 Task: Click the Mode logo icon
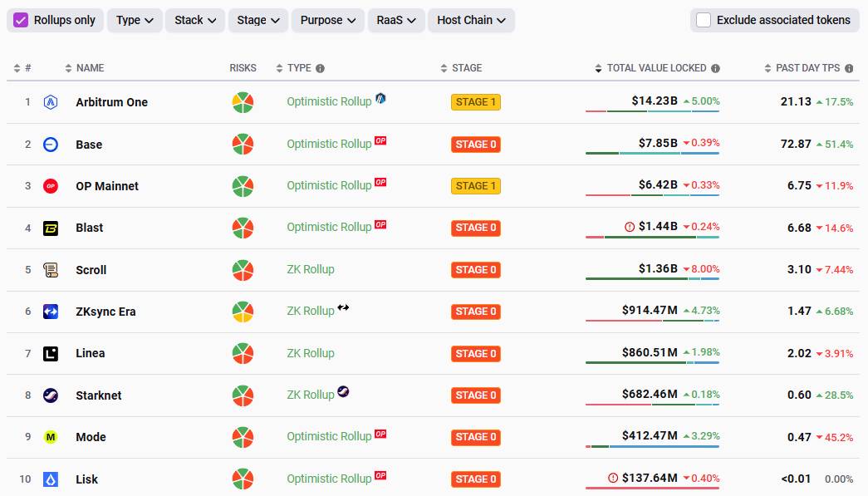click(x=51, y=437)
